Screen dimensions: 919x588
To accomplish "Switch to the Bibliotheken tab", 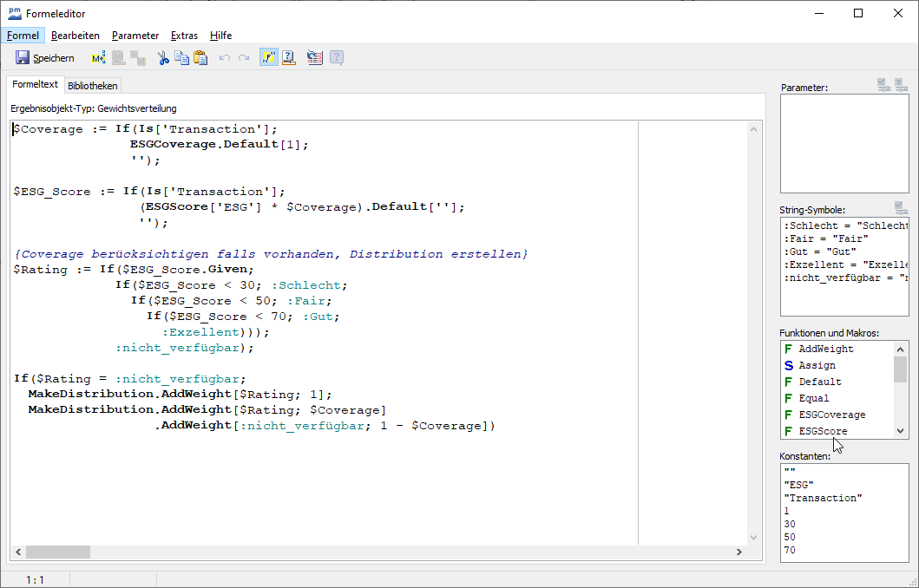I will 93,86.
